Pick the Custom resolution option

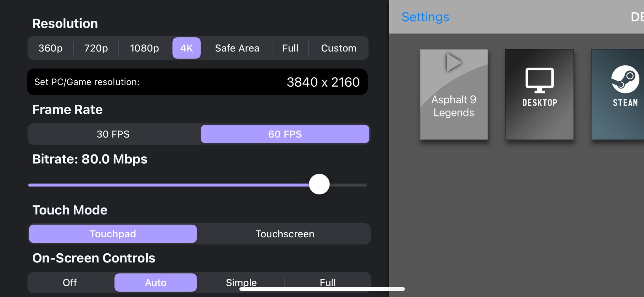click(x=339, y=48)
